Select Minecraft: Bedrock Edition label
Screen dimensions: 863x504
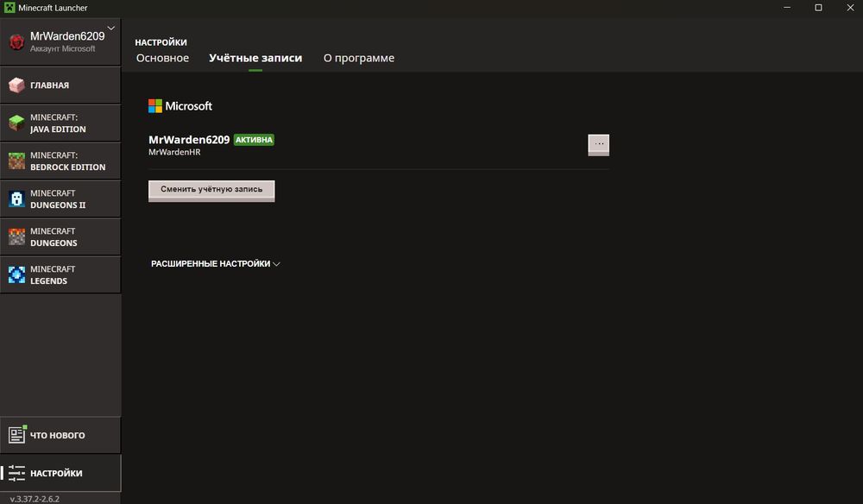click(x=67, y=161)
